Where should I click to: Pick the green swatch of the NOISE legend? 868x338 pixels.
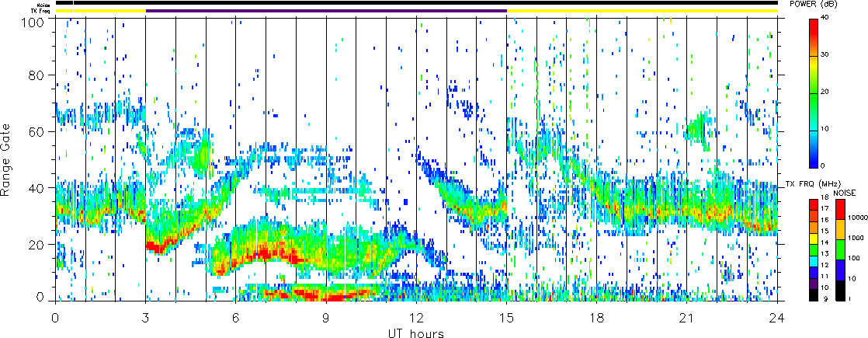[839, 250]
